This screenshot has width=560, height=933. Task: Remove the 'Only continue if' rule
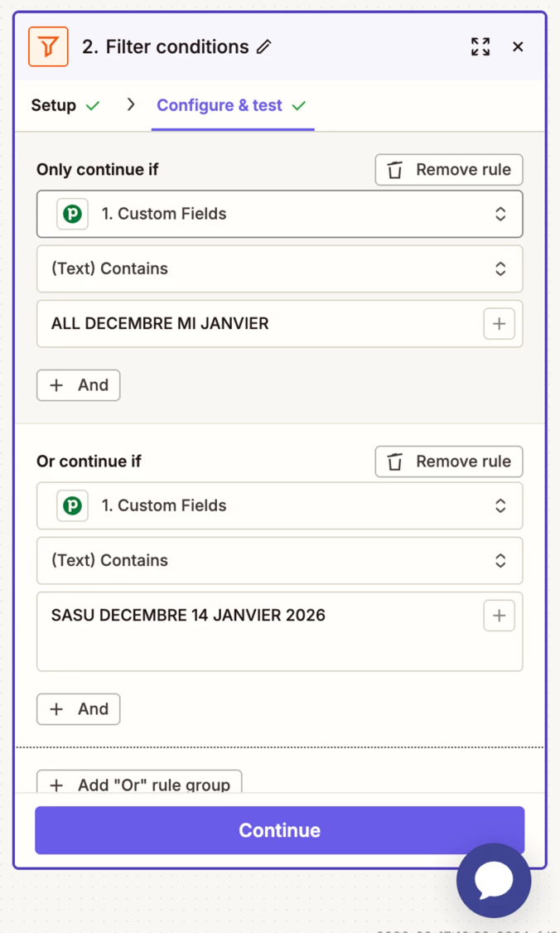coord(449,170)
